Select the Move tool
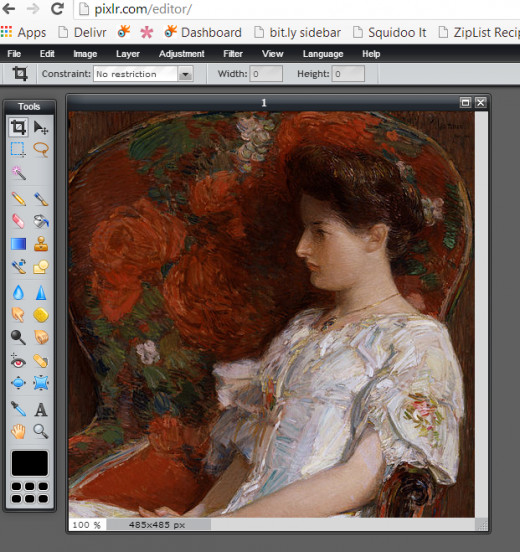This screenshot has height=552, width=520. 41,127
